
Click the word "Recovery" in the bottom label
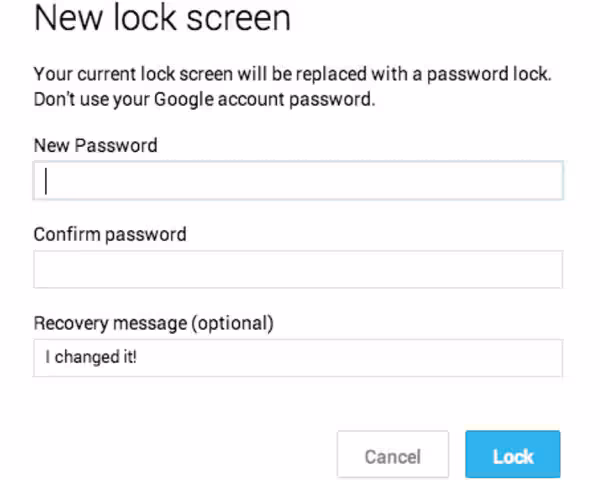tap(68, 323)
